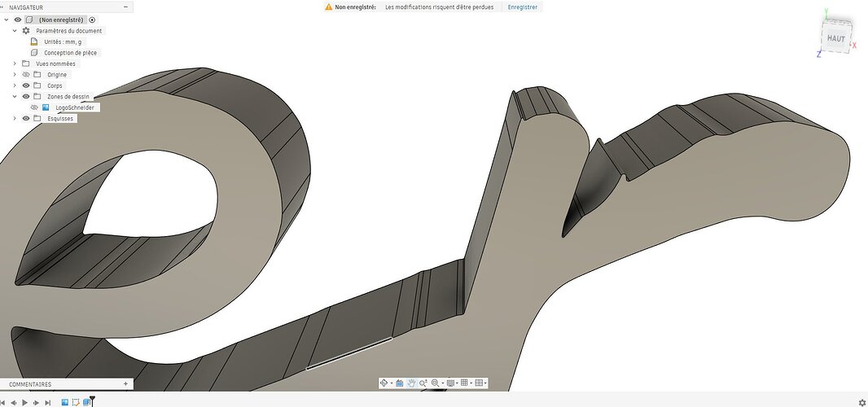
Task: Click Enregistrer to save the document
Action: pyautogui.click(x=523, y=7)
